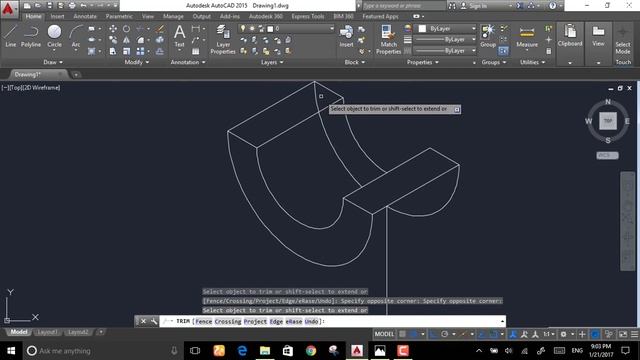Switch to the Layout1 tab

47,332
